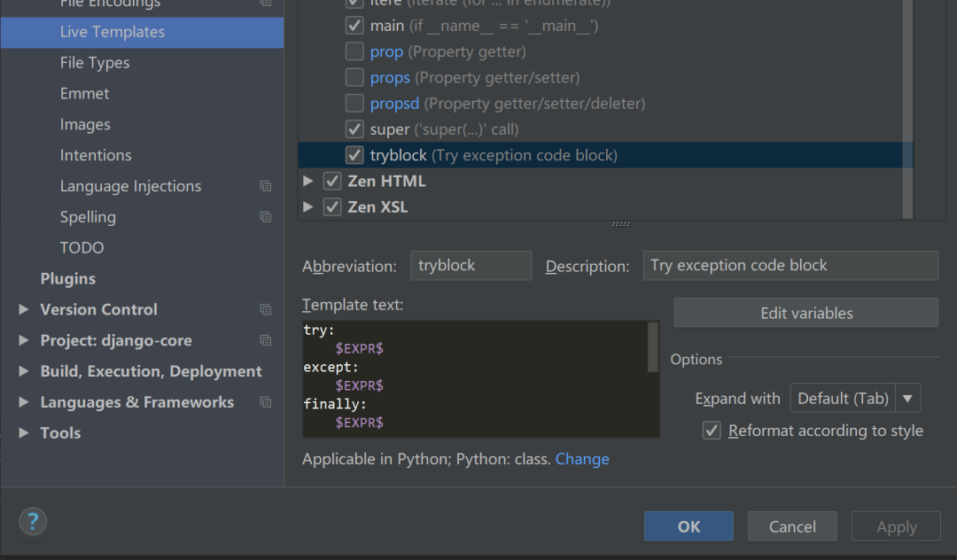Click the project-level icon beside Version Control

265,309
